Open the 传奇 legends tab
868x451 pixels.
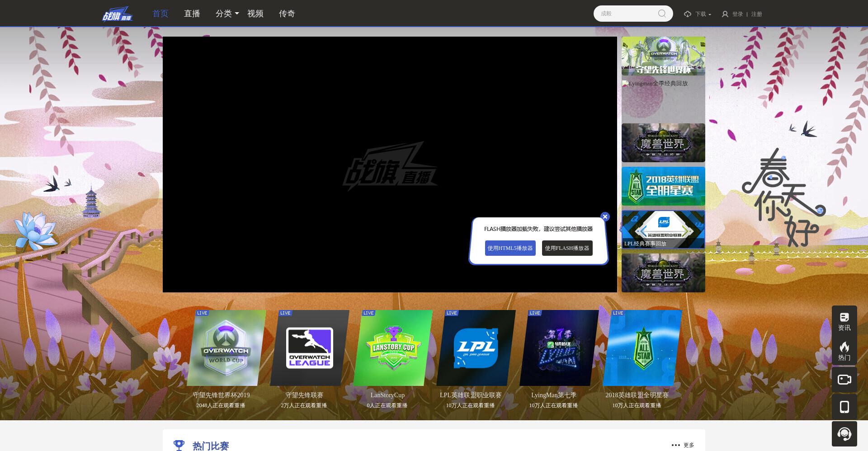[287, 14]
